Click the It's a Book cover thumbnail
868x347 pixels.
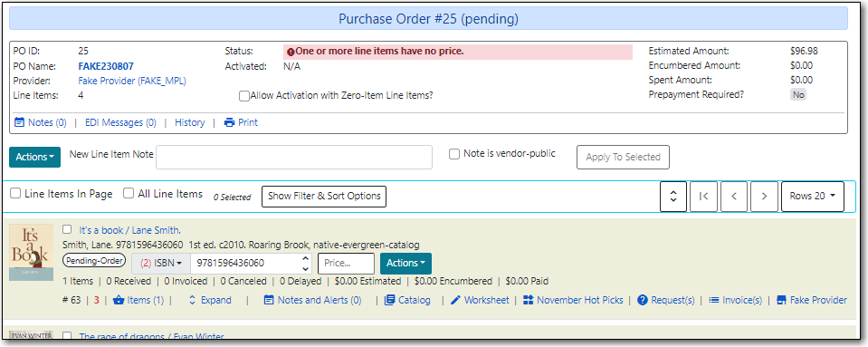point(31,252)
